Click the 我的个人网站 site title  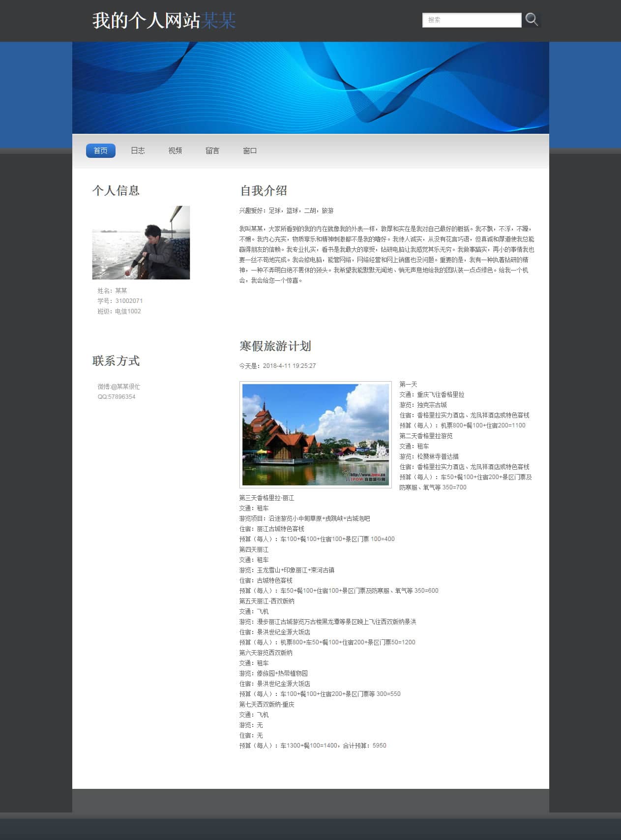tap(146, 21)
